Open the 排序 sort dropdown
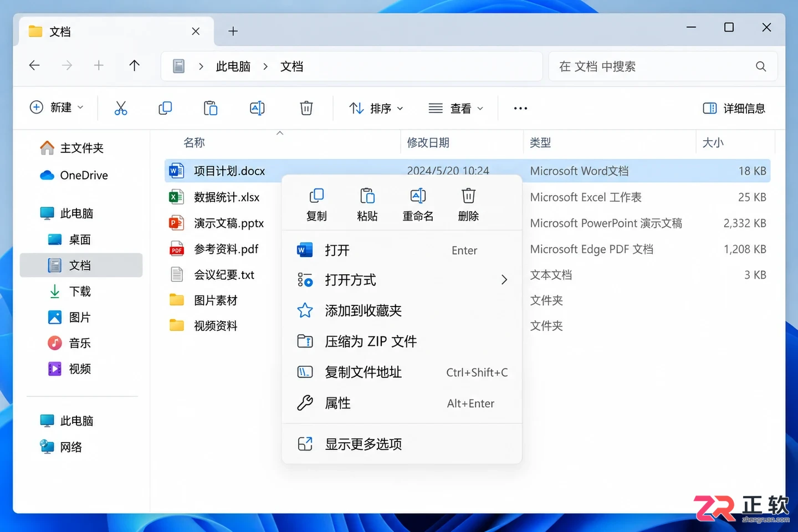Viewport: 798px width, 532px height. pyautogui.click(x=376, y=108)
